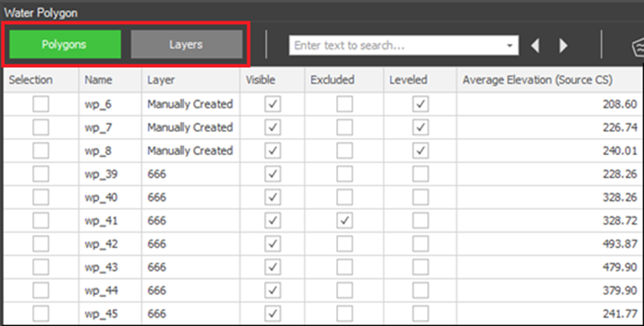Hide wp_45 using its Visible checkbox
644x326 pixels.
coord(273,313)
